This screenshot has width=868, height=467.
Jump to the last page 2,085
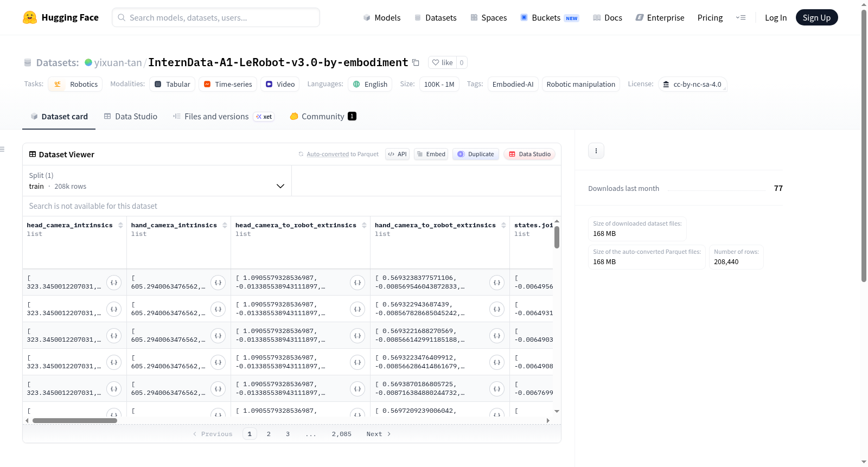click(342, 434)
